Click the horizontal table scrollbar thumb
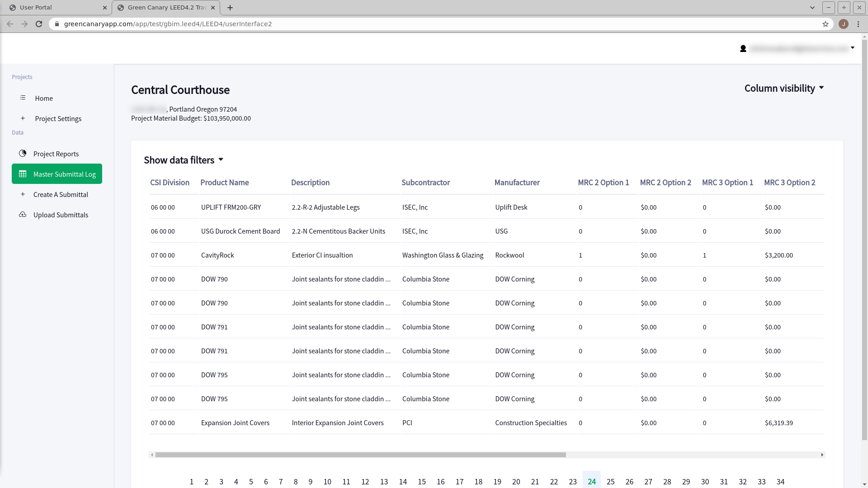The image size is (868, 488). pos(360,455)
